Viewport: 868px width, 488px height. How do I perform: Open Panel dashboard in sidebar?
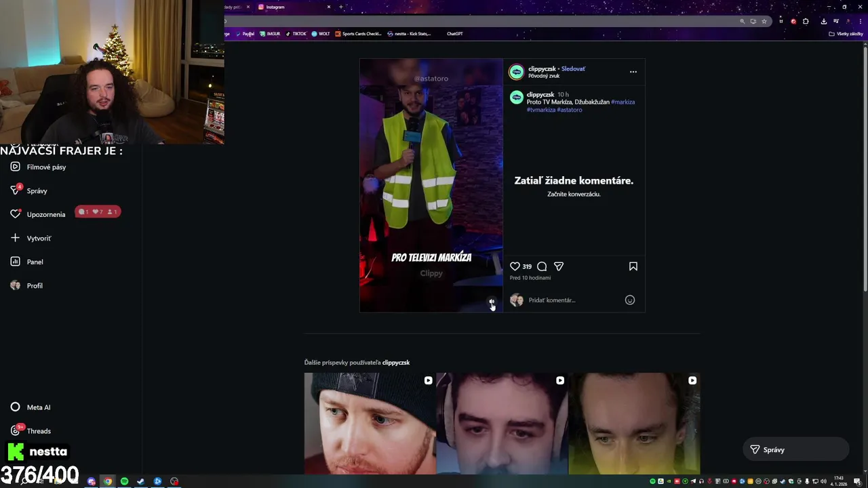(x=26, y=262)
